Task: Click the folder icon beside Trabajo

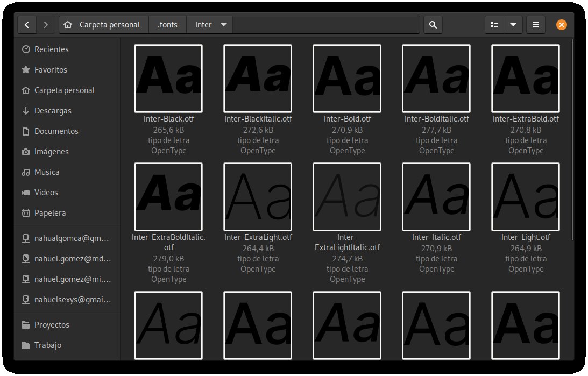Action: click(x=26, y=345)
